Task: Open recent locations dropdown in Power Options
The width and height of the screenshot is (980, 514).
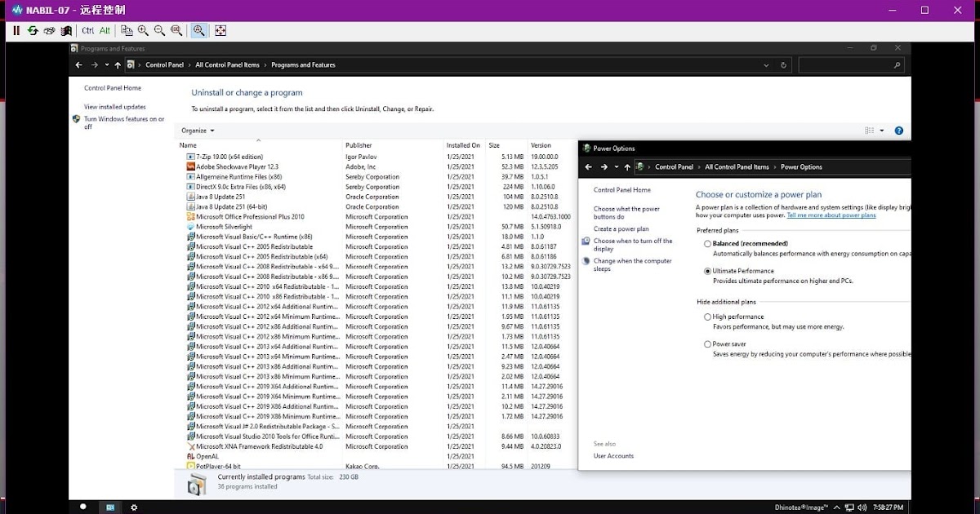Action: tap(617, 167)
